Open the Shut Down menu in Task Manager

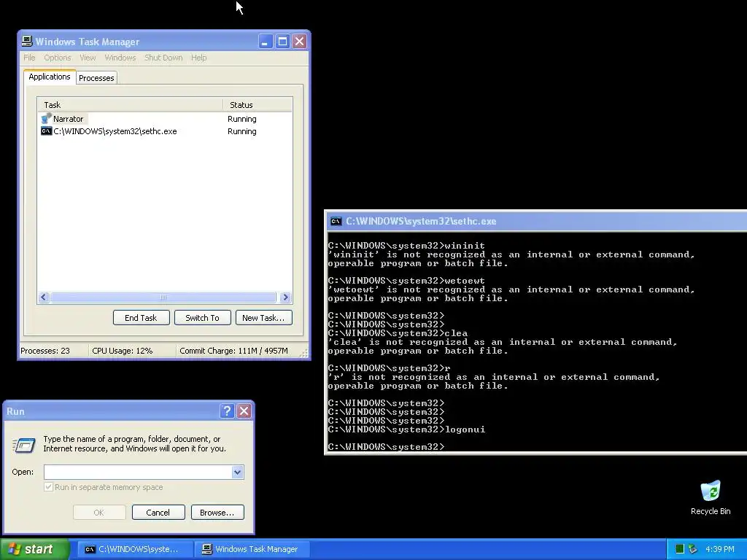click(x=163, y=58)
